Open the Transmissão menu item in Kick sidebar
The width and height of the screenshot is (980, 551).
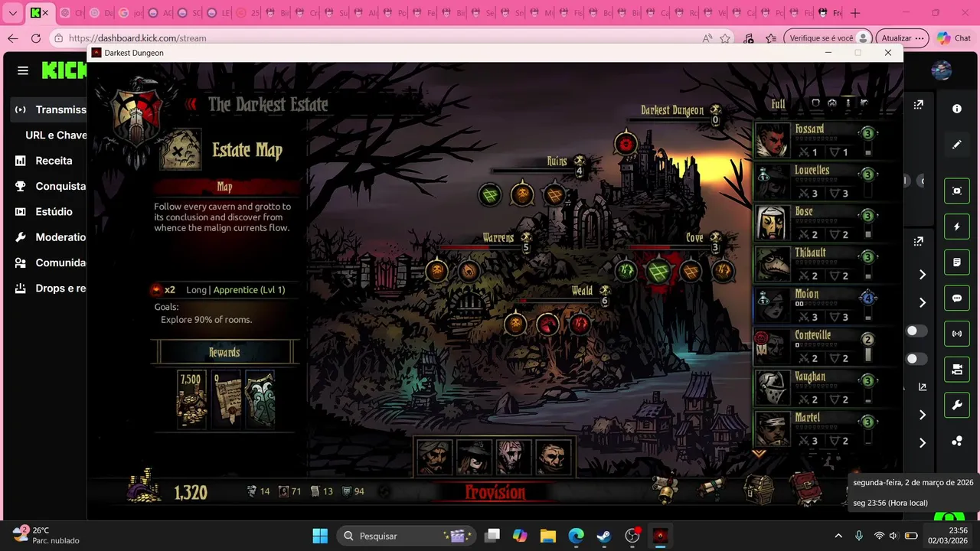[x=49, y=109]
